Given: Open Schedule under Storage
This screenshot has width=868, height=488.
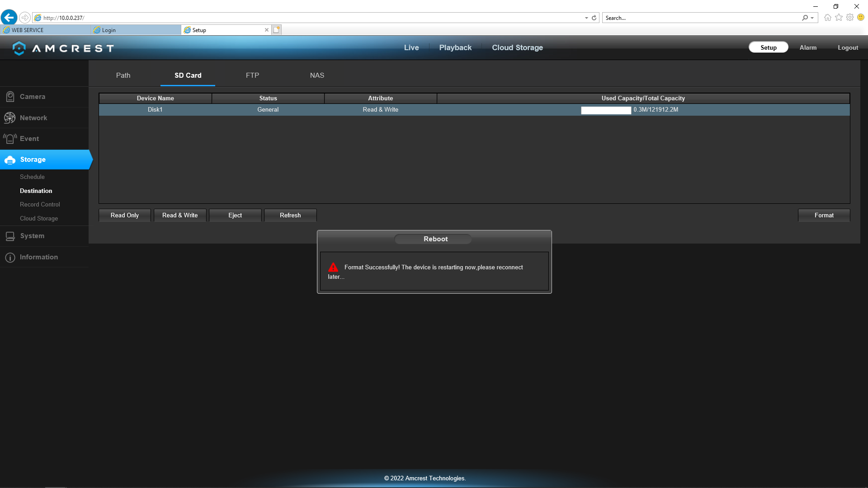Looking at the screenshot, I should (x=32, y=177).
